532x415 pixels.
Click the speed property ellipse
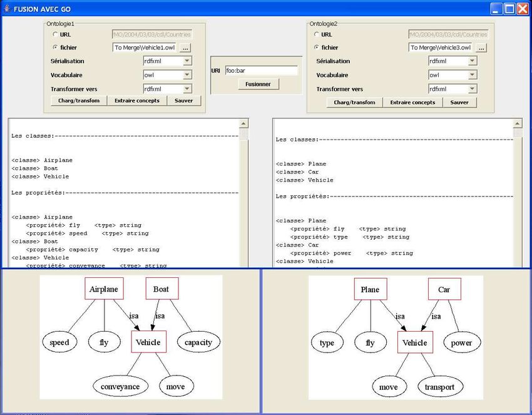pos(59,342)
